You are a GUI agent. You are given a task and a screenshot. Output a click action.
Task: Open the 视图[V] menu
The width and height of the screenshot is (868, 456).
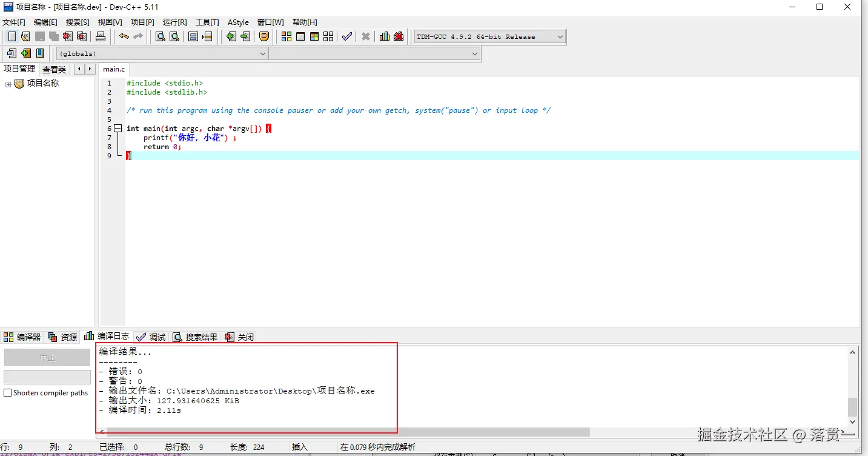(x=110, y=22)
